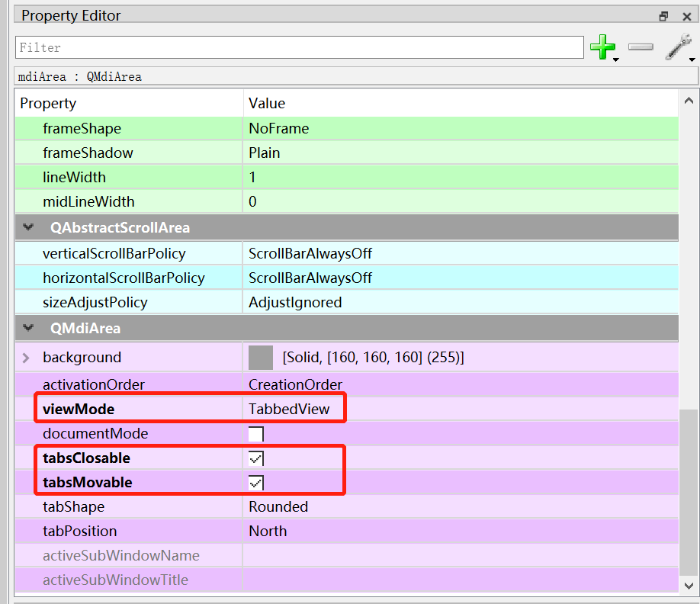Click the Remove dynamic property minus icon

click(641, 47)
